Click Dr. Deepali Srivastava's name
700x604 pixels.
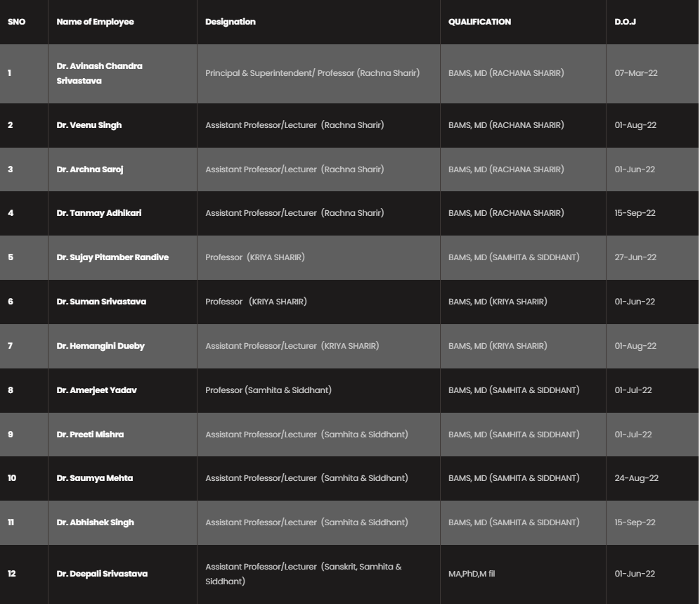tap(102, 574)
